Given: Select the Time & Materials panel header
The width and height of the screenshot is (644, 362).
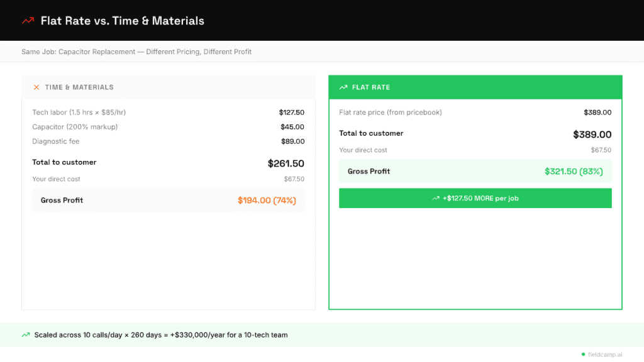Looking at the screenshot, I should point(168,87).
